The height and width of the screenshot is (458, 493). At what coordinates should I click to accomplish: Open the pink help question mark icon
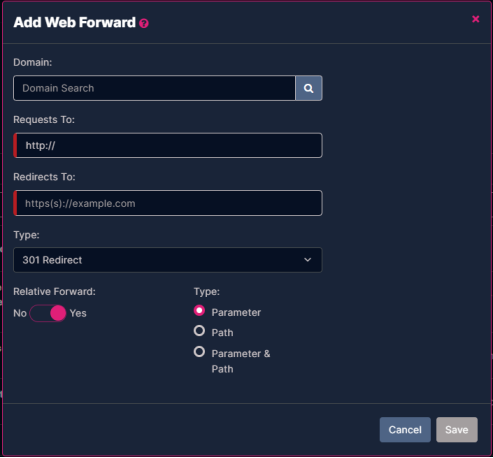(x=144, y=23)
